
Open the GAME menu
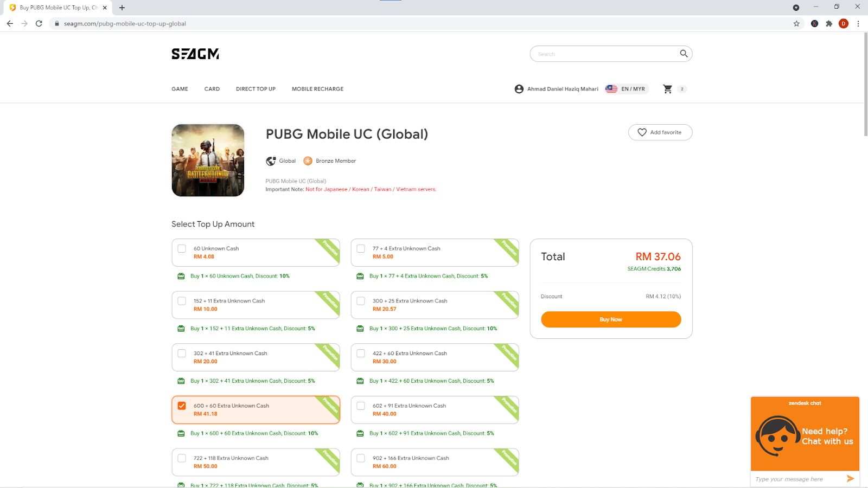[180, 89]
